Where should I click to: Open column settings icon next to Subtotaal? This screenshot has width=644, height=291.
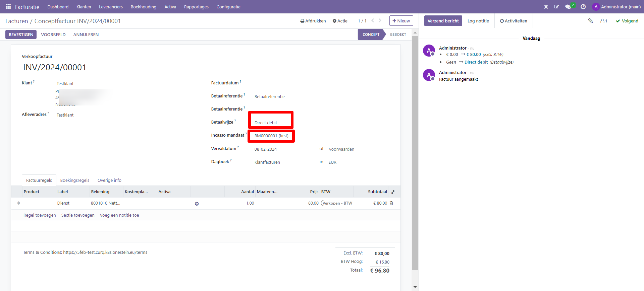[x=393, y=192]
